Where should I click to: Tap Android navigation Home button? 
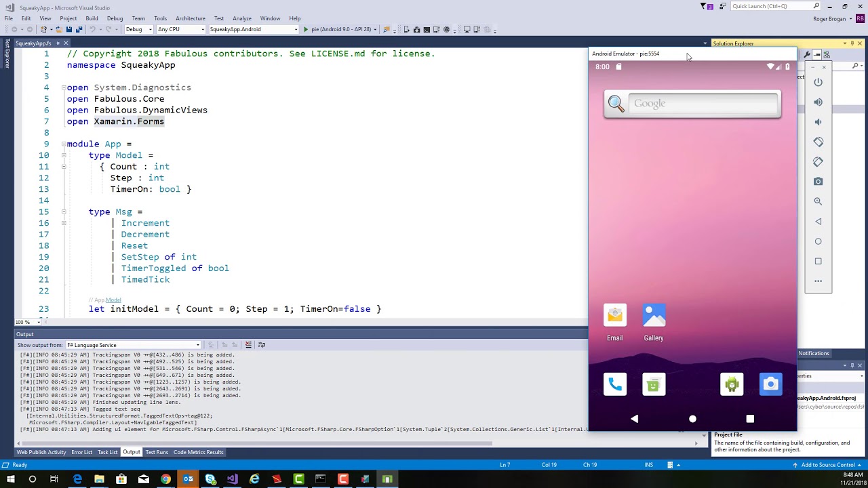692,419
